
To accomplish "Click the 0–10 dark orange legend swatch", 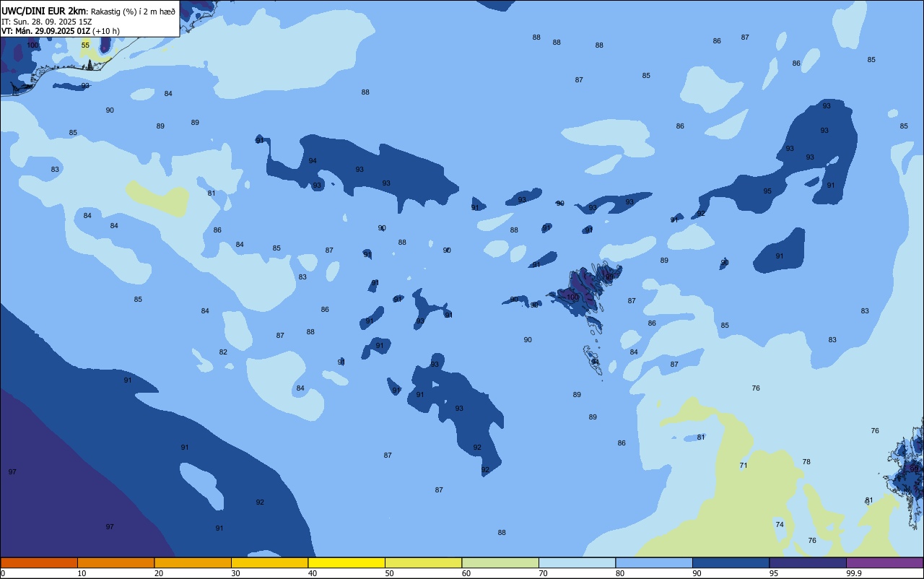I will [39, 562].
